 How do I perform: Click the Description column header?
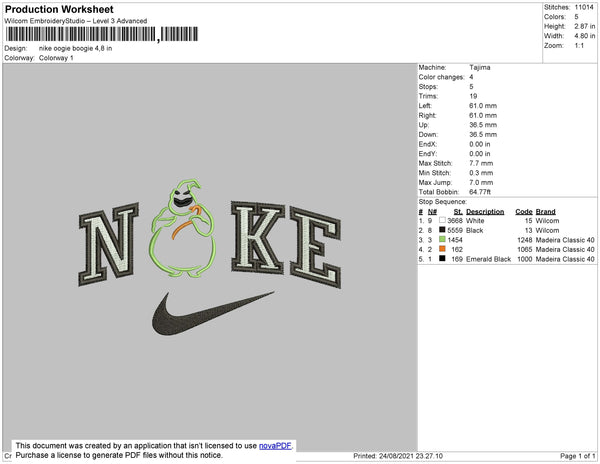point(485,212)
